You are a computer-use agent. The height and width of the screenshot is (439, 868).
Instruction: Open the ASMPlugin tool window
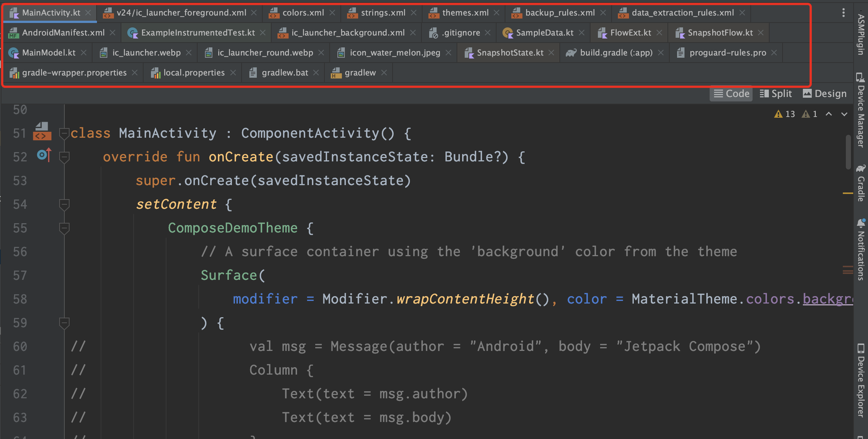tap(861, 34)
